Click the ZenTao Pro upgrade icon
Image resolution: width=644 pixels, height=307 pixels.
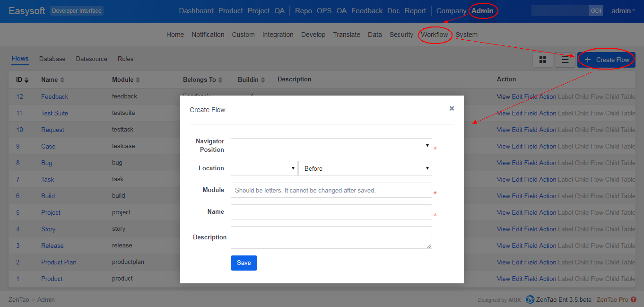634,299
